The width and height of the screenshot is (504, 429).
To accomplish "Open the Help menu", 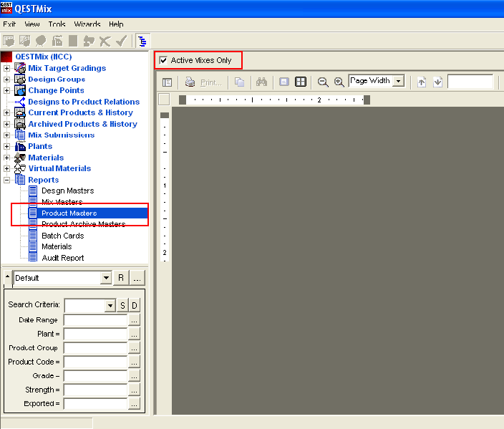I will click(x=116, y=24).
